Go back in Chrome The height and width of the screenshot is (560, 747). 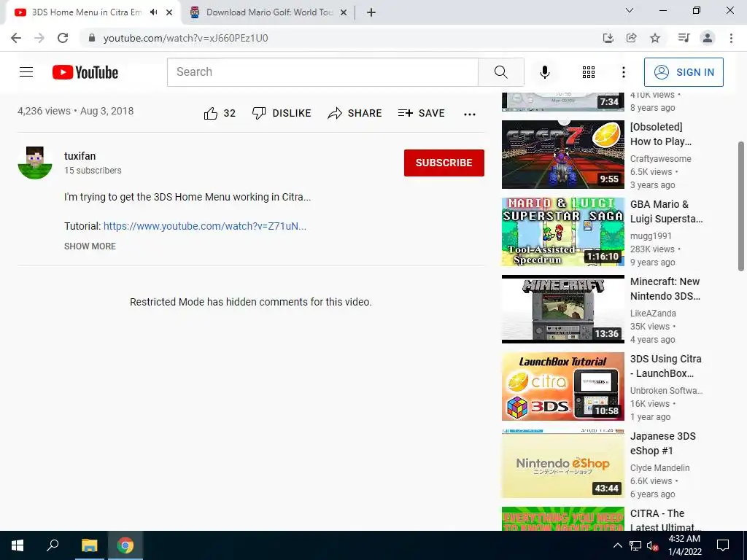[x=16, y=38]
